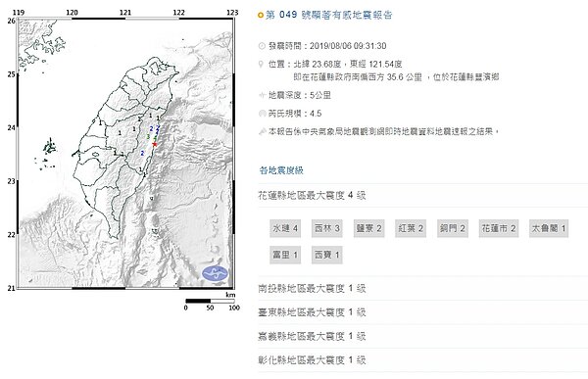Select the 花蓮市 2 intensity tag
The width and height of the screenshot is (588, 379).
(x=499, y=228)
